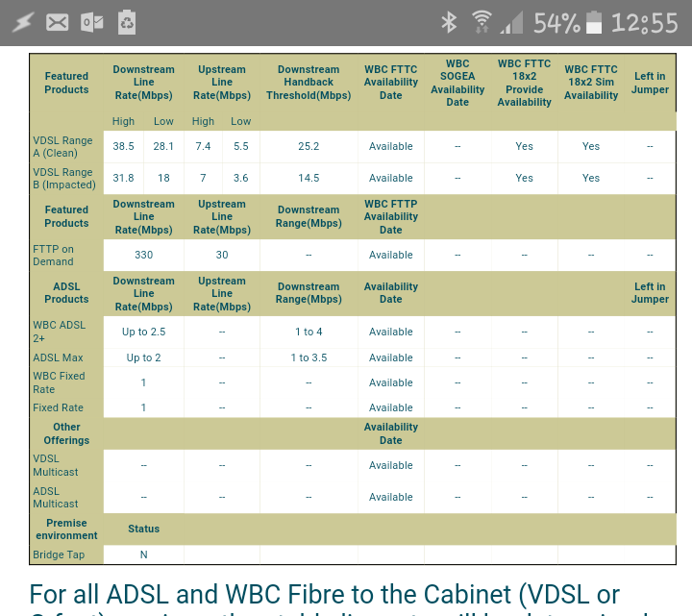Click the 330 downstream rate value
The height and width of the screenshot is (616, 692).
pos(144,255)
